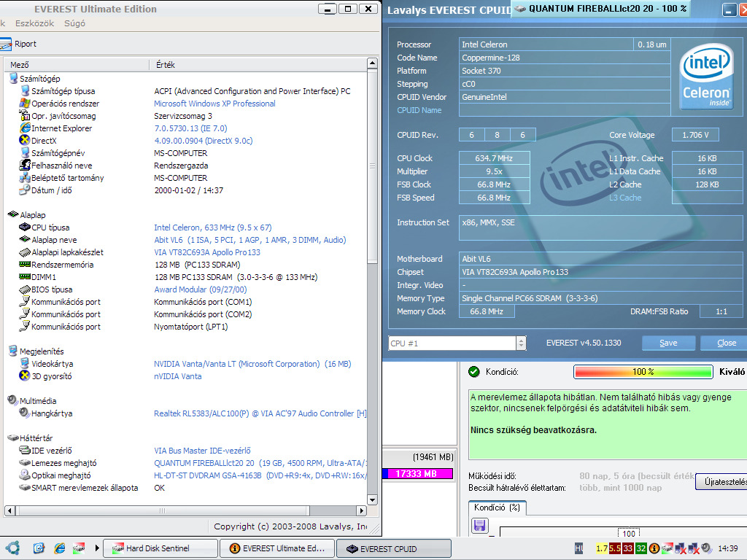
Task: Select the Alaplap motherboard category icon
Action: pos(13,214)
